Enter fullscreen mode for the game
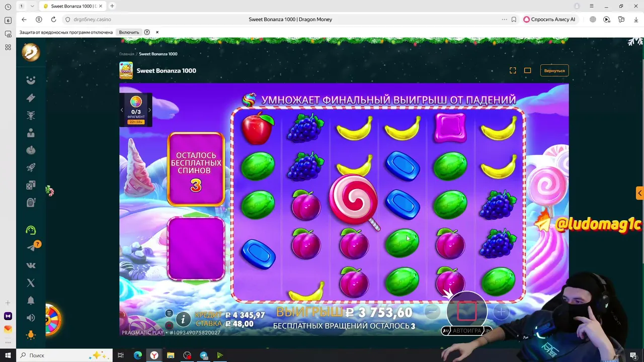The image size is (644, 362). 513,70
